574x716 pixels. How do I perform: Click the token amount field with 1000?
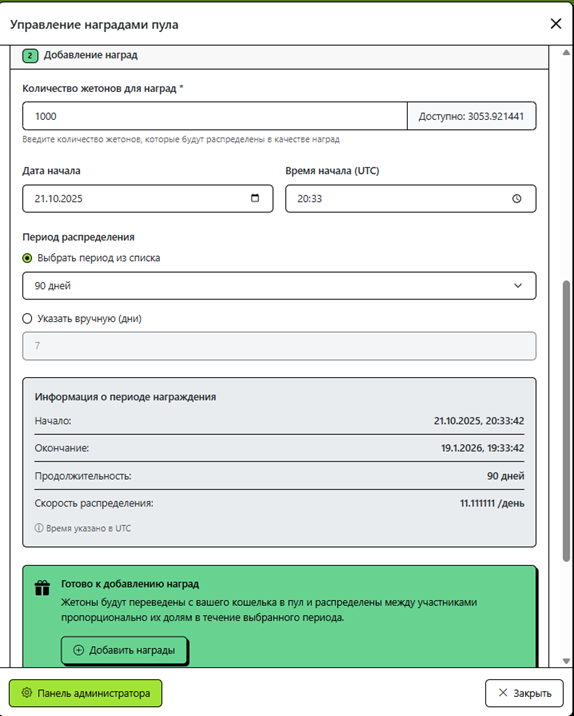(215, 116)
